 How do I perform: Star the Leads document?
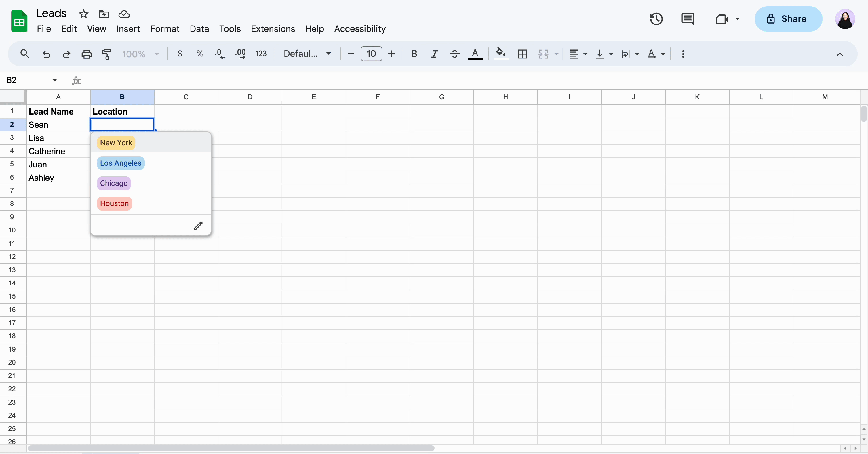(x=83, y=14)
